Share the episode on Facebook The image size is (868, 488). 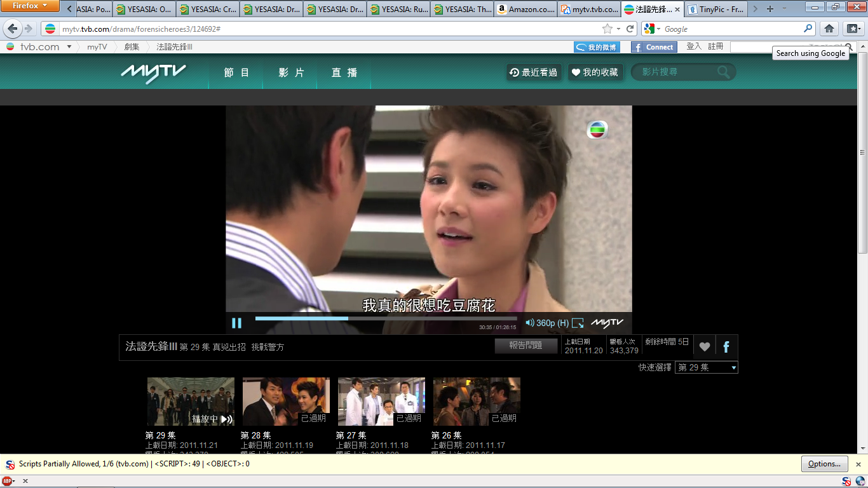pos(726,347)
